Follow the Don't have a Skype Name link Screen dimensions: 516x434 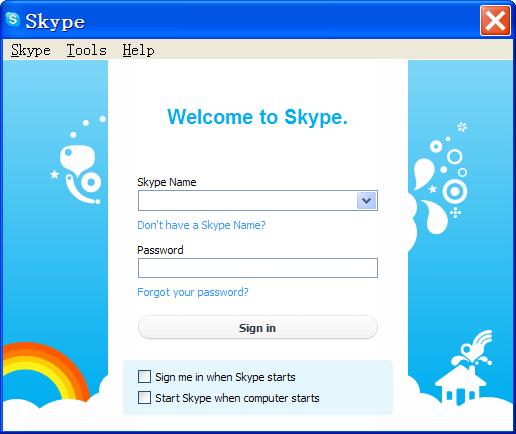coord(201,225)
